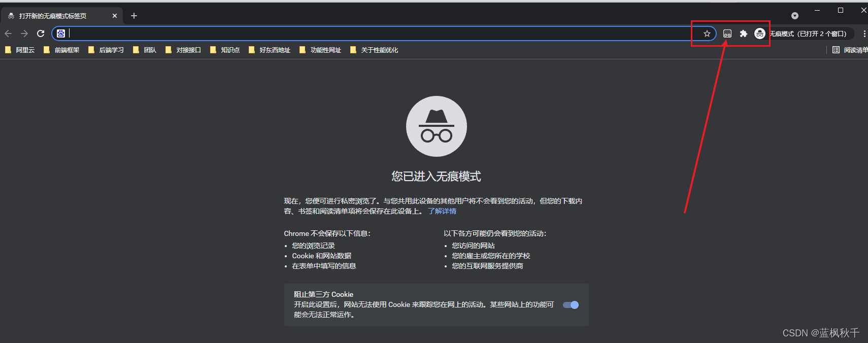Viewport: 868px width, 343px height.
Task: Click the 您访问的网站 list item
Action: point(473,246)
